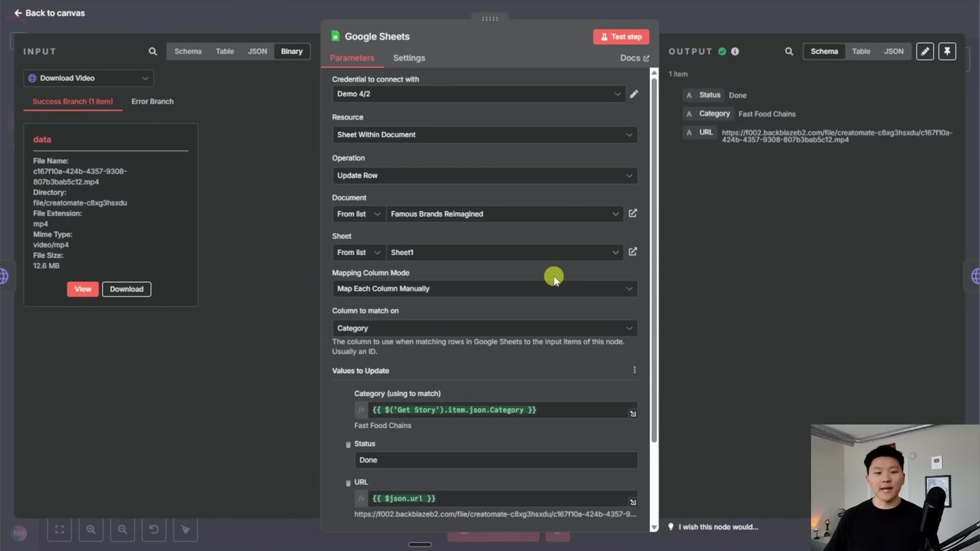Click the output info icon
Image resolution: width=980 pixels, height=551 pixels.
(x=735, y=52)
